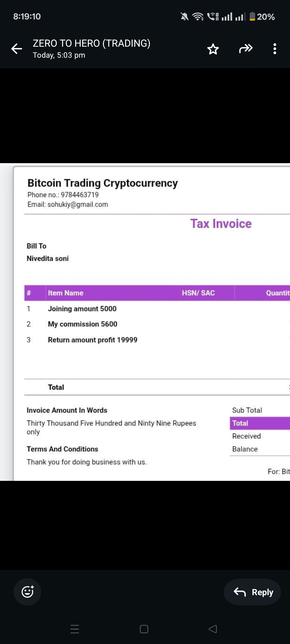The width and height of the screenshot is (290, 644).
Task: Tap the Android back navigation triangle
Action: click(213, 629)
